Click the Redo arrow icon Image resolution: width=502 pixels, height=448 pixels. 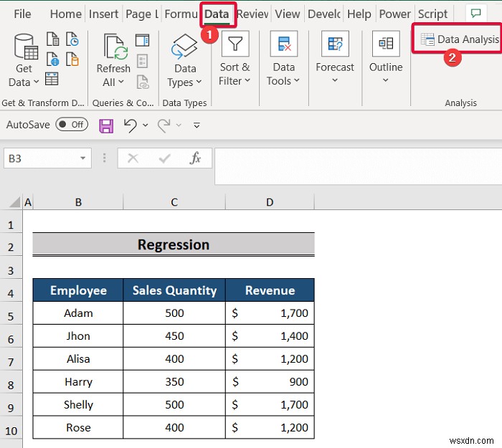tap(164, 125)
